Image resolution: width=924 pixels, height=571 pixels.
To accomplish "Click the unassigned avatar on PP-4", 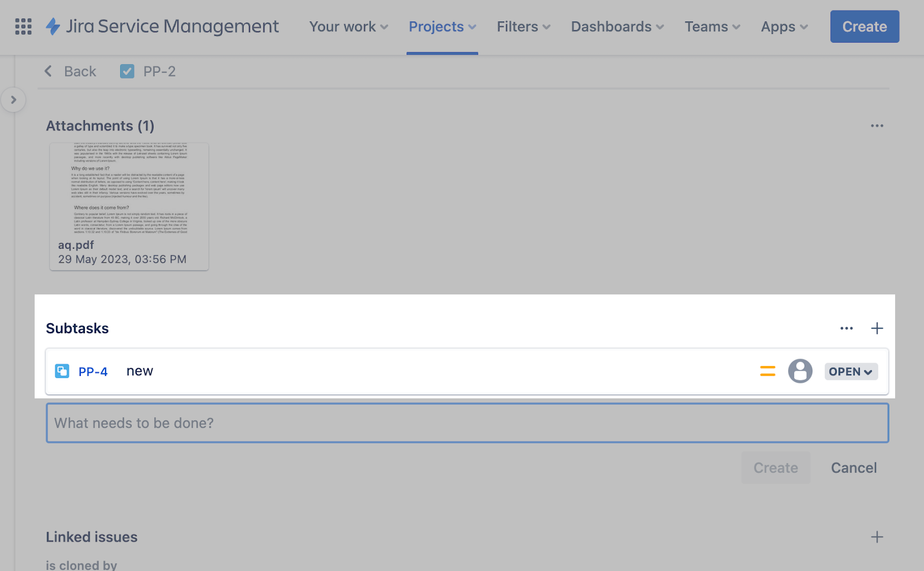I will point(800,371).
